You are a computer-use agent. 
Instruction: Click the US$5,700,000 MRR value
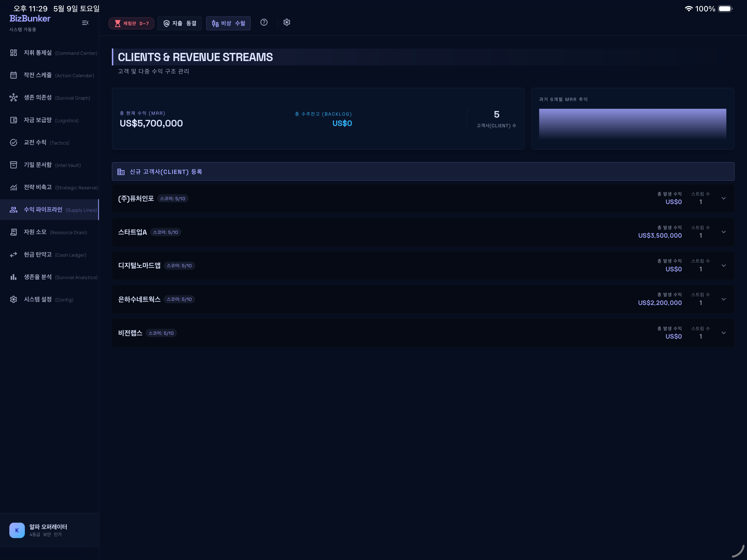pos(151,123)
